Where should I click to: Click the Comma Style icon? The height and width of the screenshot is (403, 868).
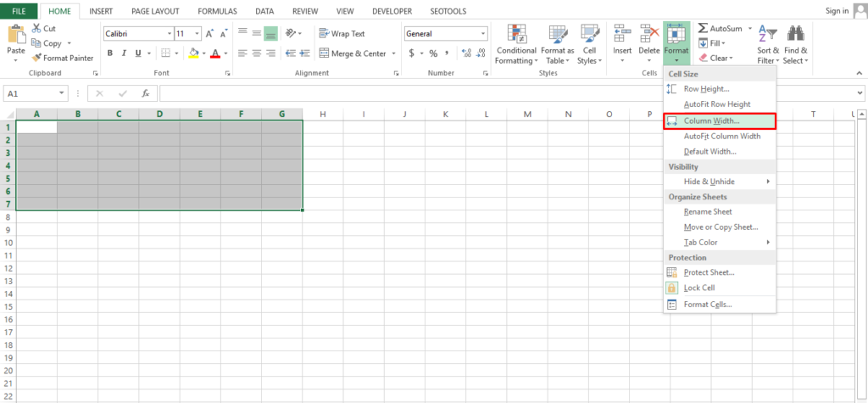coord(446,53)
